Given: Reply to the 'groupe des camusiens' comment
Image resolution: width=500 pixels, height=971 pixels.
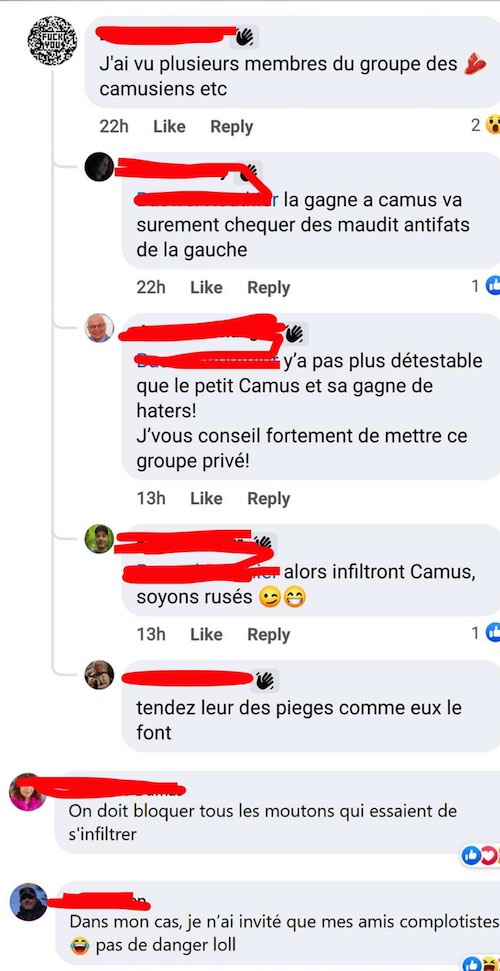Looking at the screenshot, I should pyautogui.click(x=232, y=126).
